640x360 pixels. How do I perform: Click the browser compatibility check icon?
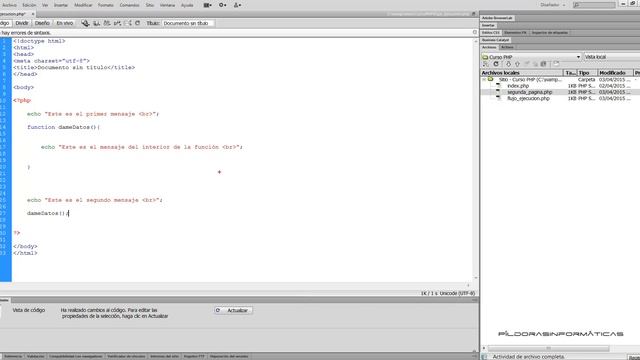118,23
